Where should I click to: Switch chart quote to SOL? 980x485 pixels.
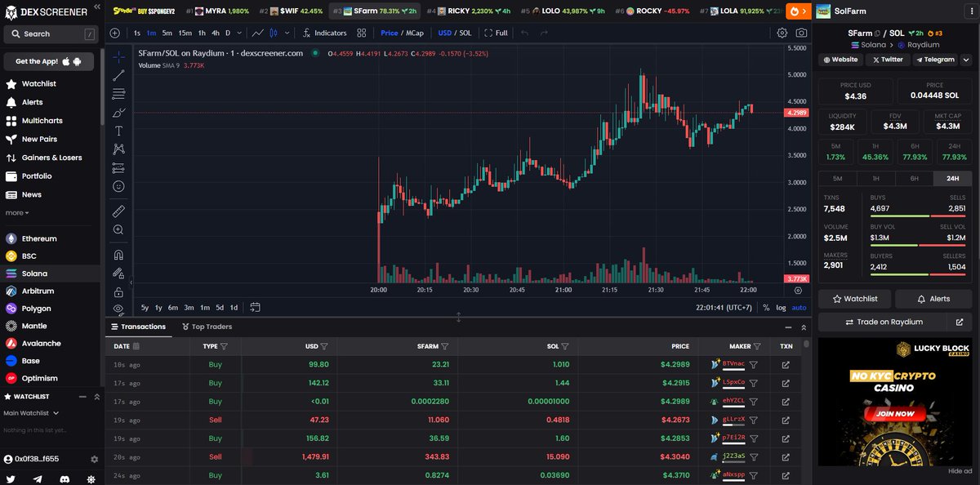(x=465, y=33)
